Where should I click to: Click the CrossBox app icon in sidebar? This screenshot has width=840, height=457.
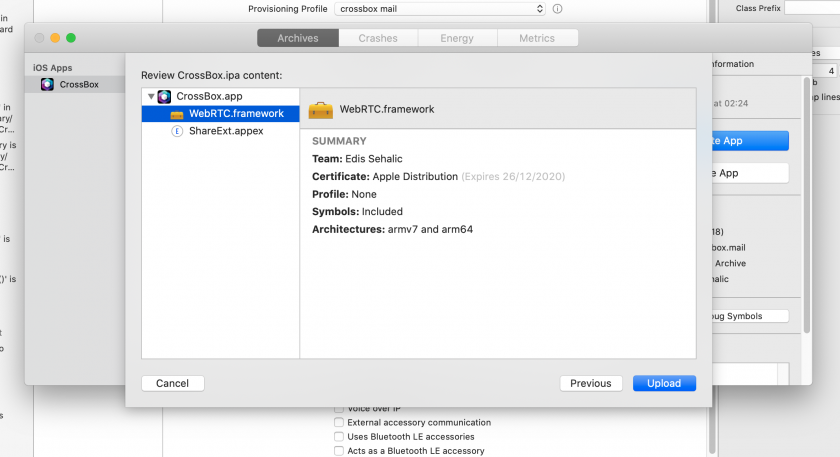(47, 84)
